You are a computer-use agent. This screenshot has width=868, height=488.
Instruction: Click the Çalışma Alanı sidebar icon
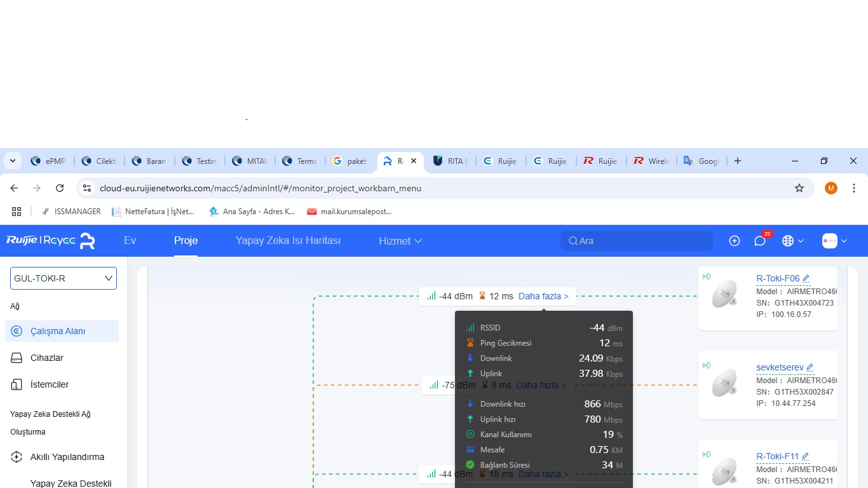click(17, 331)
